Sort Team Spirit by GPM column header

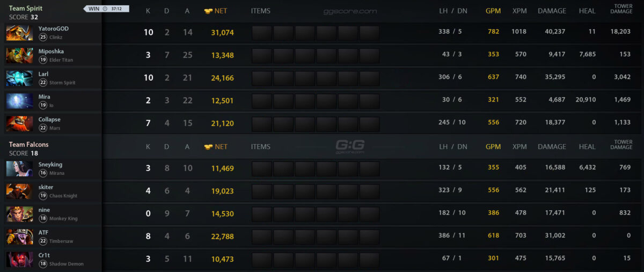493,11
